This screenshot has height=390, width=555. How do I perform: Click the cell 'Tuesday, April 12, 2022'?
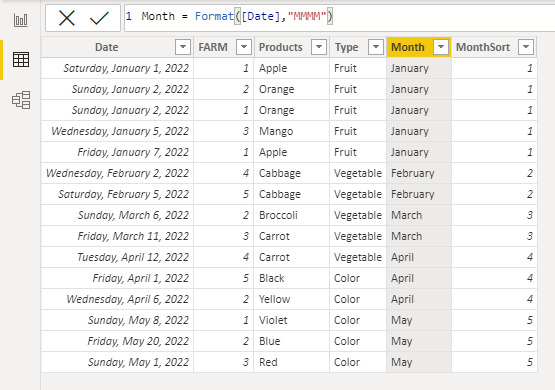(x=118, y=257)
